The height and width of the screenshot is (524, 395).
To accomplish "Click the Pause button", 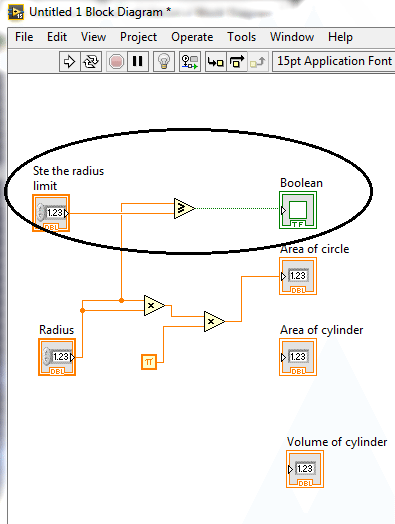I will point(138,61).
